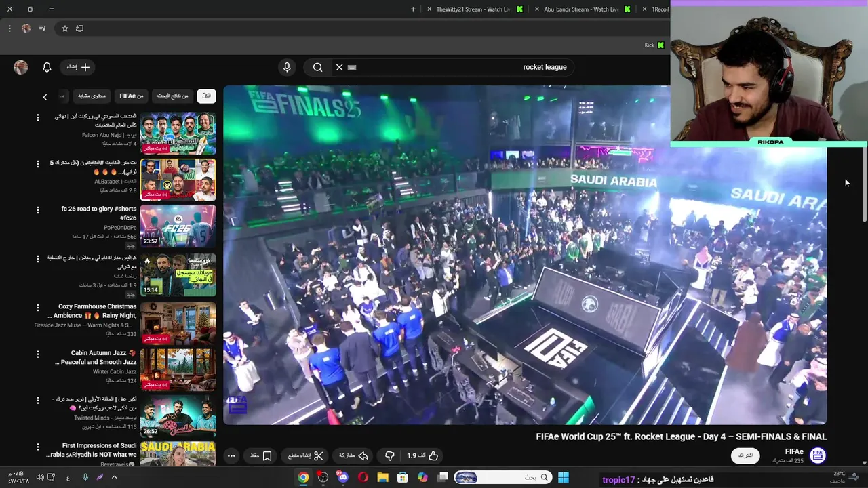Select the 'من FIFAe' filter chip
This screenshot has height=488, width=868.
coord(132,96)
